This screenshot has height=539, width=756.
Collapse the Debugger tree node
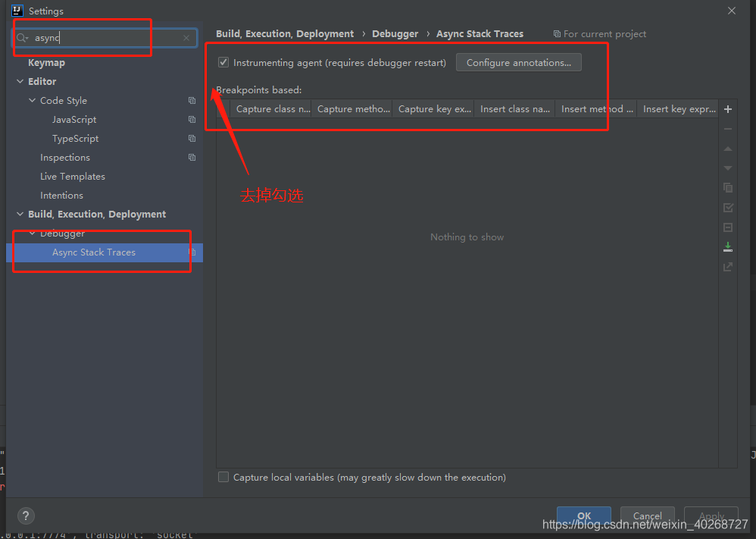pyautogui.click(x=32, y=233)
